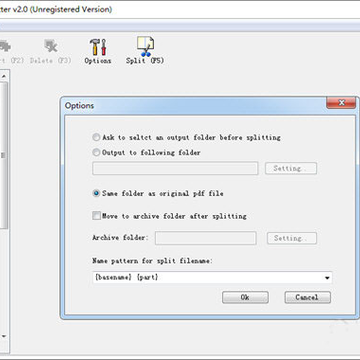Select Same folder as original pdf radio

coord(96,193)
